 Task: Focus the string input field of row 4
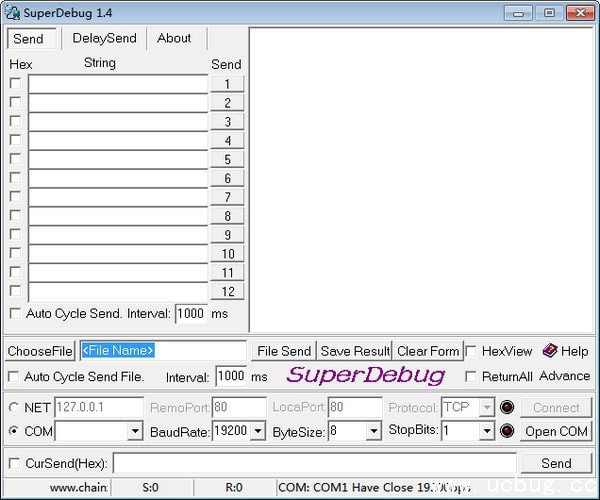(x=118, y=140)
